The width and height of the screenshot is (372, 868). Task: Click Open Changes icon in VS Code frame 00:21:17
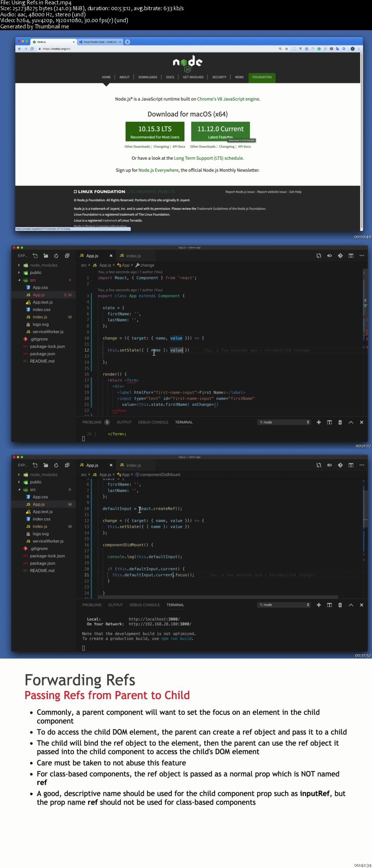329,256
